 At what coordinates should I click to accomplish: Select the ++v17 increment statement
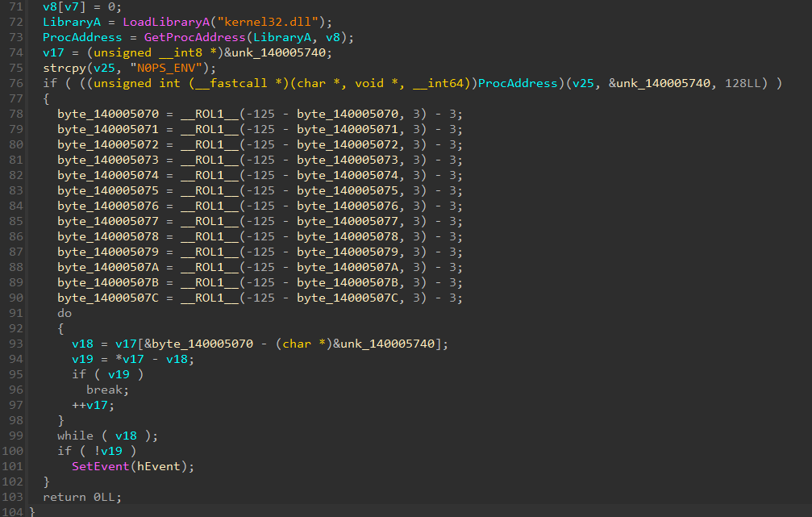click(94, 405)
